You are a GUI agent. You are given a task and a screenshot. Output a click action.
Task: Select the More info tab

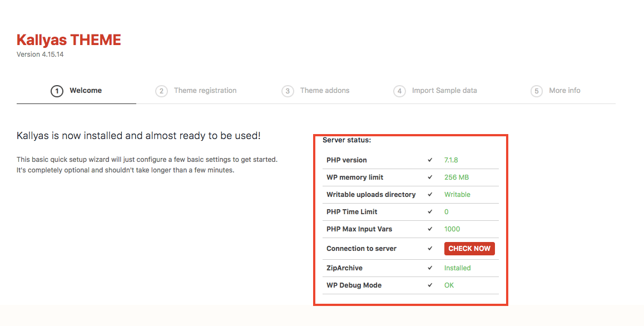click(564, 91)
